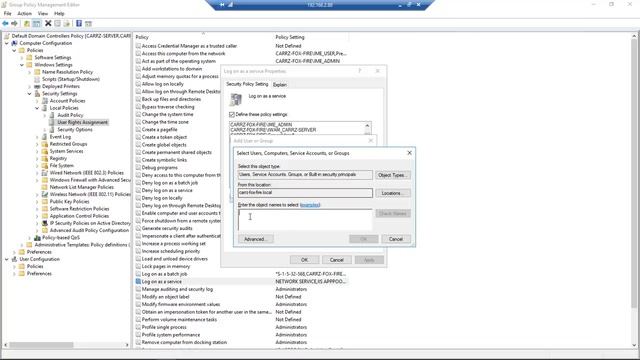Expand the Policy-based QoS tree node
Screen dimensions: 640x360
pos(30,238)
